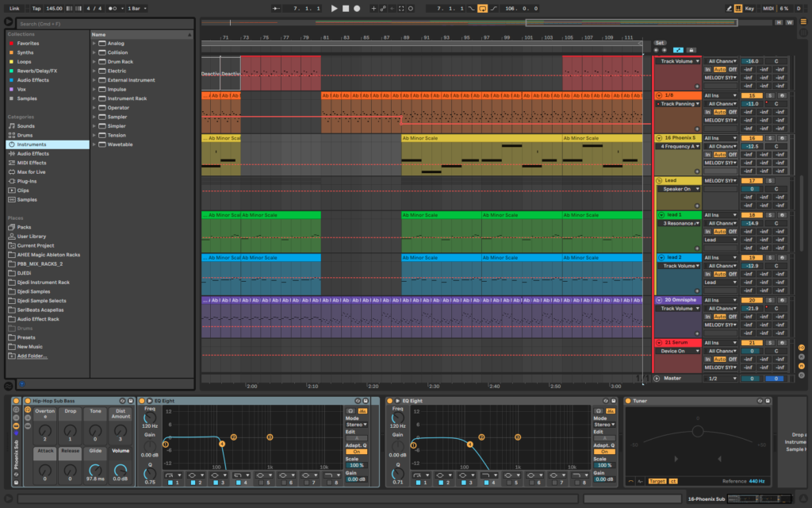Viewport: 812px width, 508px height.
Task: Open the 1 Bar quantization dropdown
Action: [x=137, y=8]
